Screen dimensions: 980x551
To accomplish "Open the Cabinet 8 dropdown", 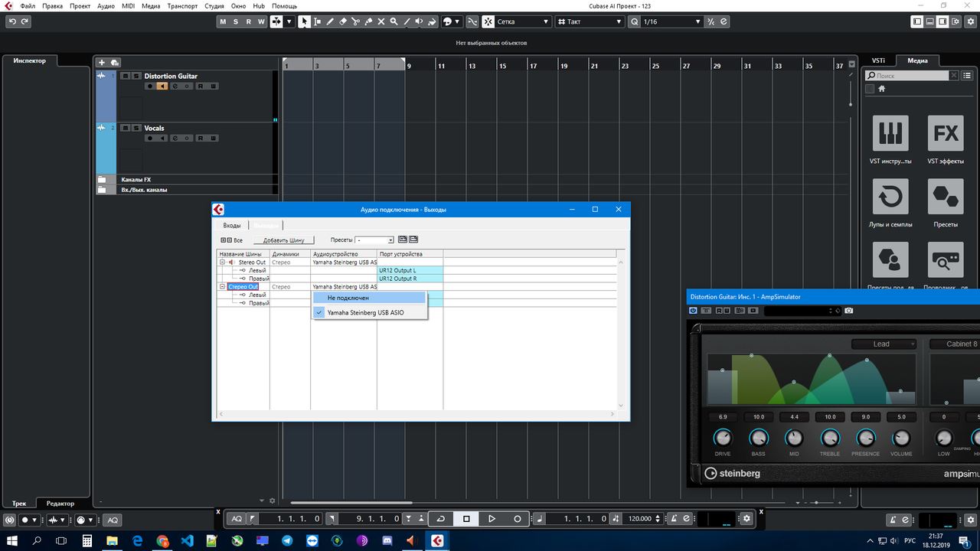I will [954, 344].
